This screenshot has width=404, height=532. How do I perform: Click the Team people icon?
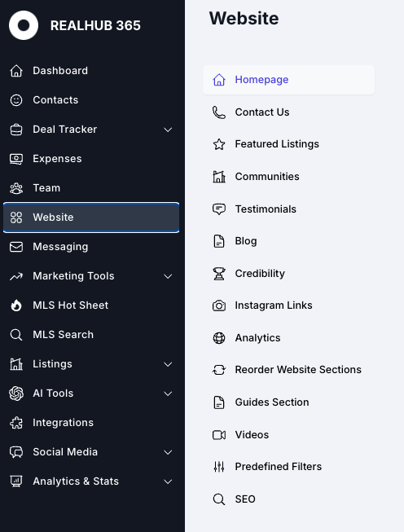coord(16,188)
